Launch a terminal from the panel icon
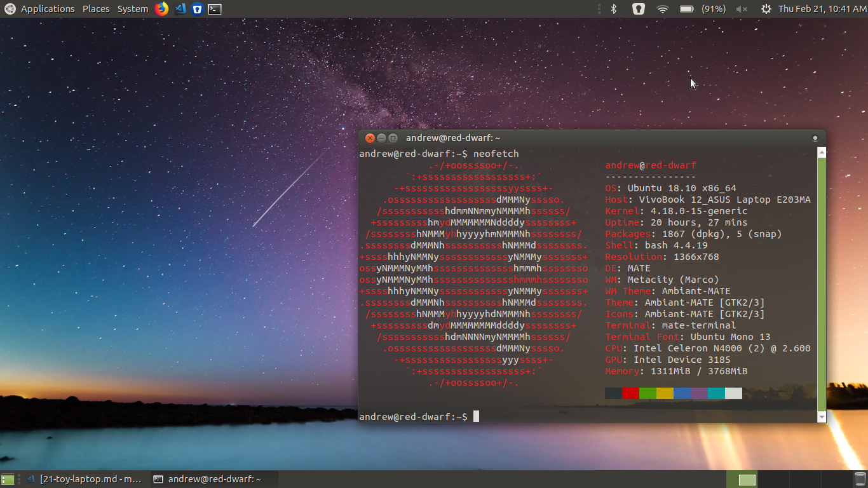This screenshot has width=868, height=488. click(x=215, y=9)
